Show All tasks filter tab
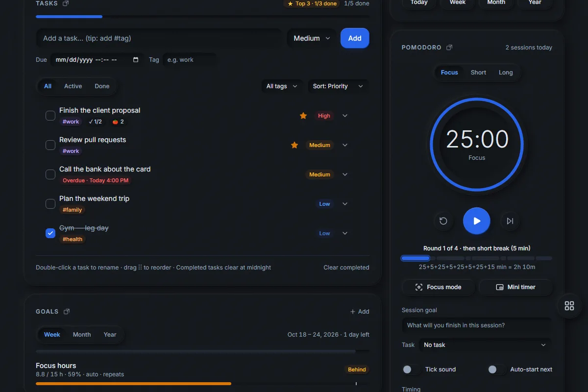Viewport: 588px width, 392px height. (48, 86)
